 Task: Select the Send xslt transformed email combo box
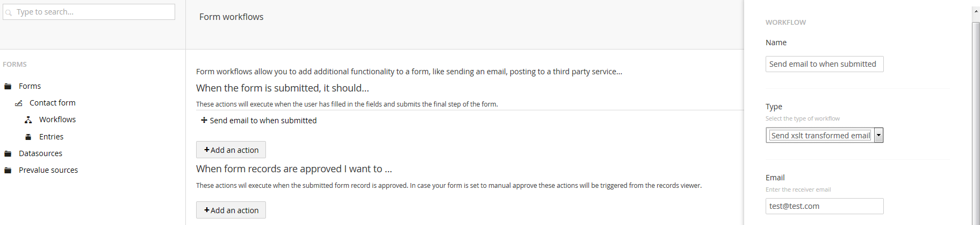coord(825,135)
